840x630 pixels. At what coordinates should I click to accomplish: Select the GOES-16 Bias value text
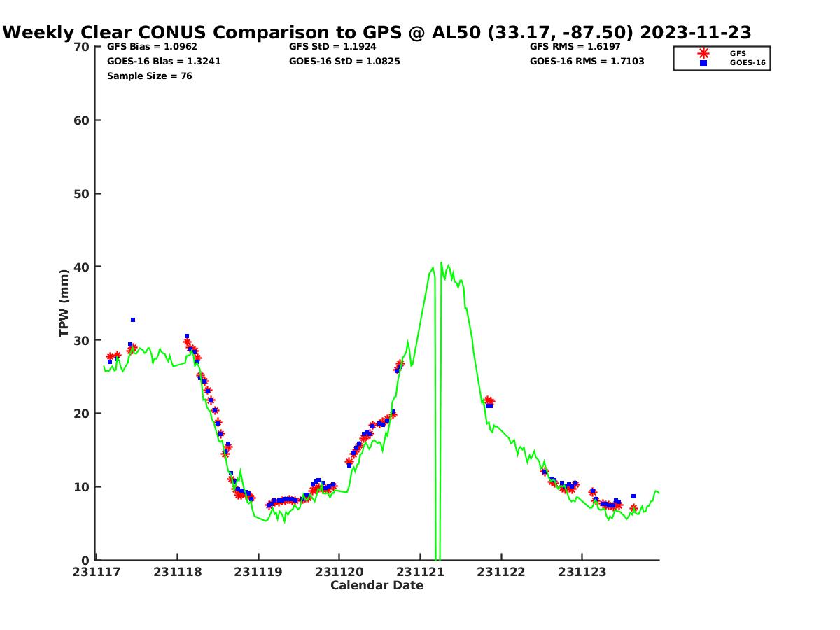pos(164,62)
